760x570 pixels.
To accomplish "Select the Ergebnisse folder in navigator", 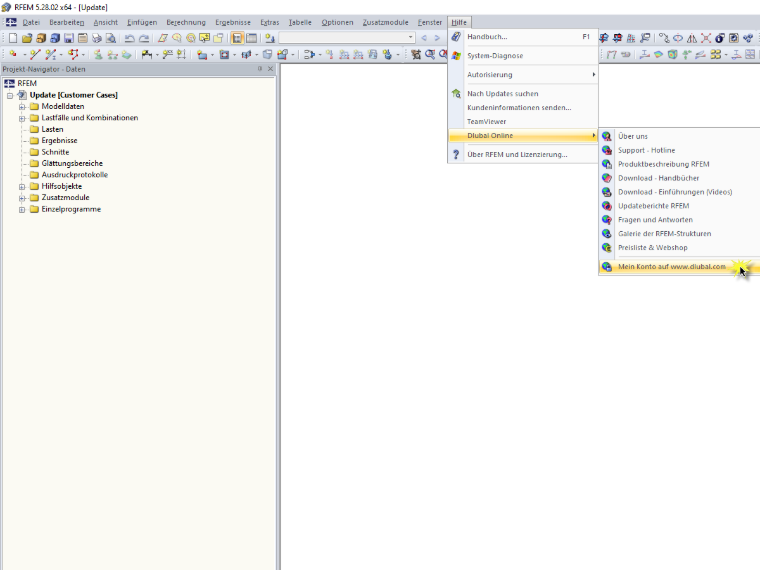I will click(x=59, y=141).
